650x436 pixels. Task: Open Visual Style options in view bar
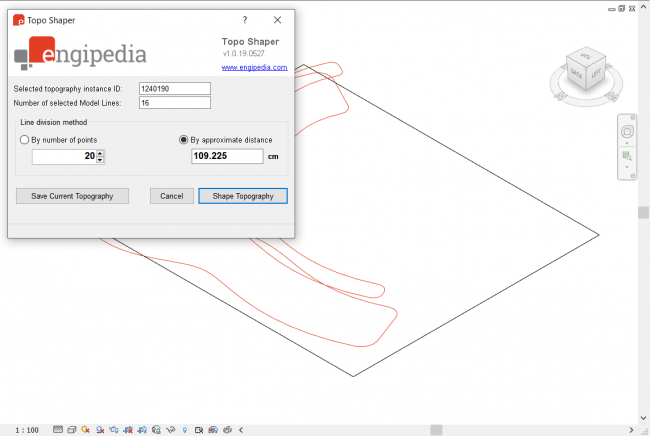71,429
